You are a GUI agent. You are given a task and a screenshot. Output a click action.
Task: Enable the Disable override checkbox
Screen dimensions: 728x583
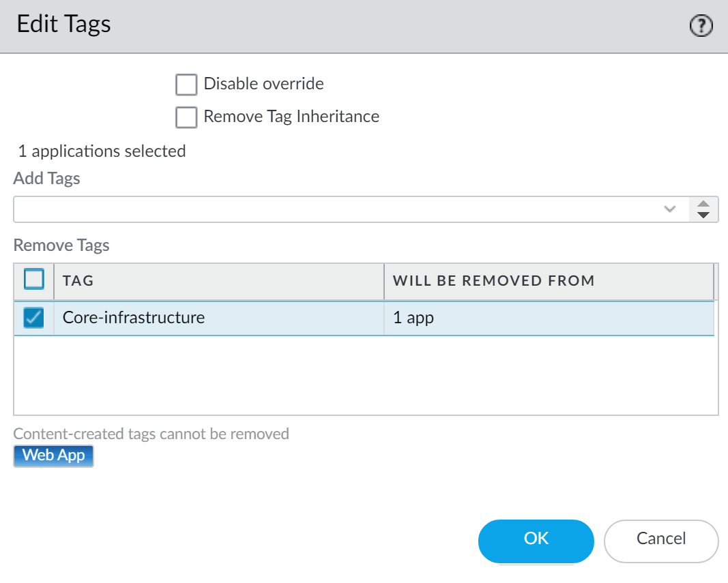186,85
